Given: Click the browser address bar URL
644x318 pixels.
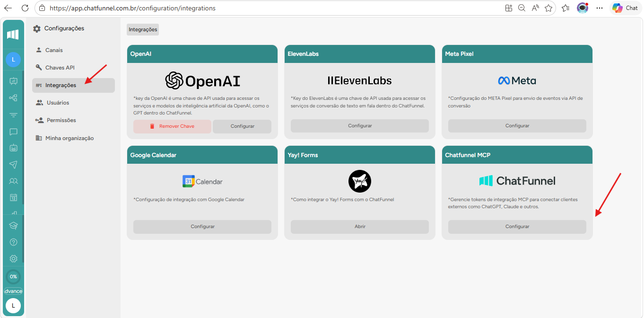Looking at the screenshot, I should coord(132,8).
